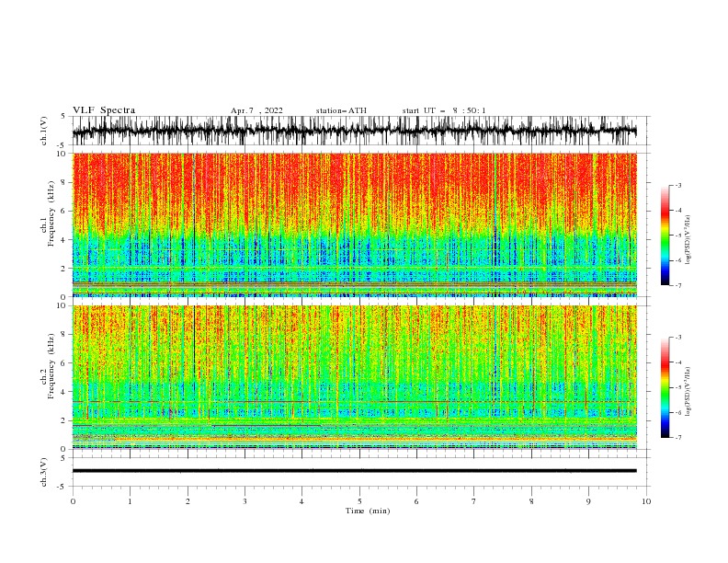Image resolution: width=728 pixels, height=563 pixels.
Task: Click the "VLF Spectra" title text
Action: point(104,110)
